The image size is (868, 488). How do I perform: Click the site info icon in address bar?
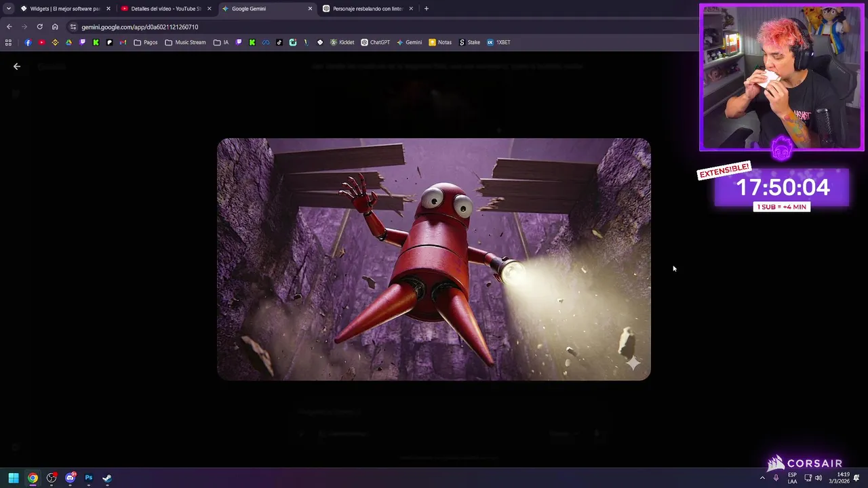tap(73, 27)
